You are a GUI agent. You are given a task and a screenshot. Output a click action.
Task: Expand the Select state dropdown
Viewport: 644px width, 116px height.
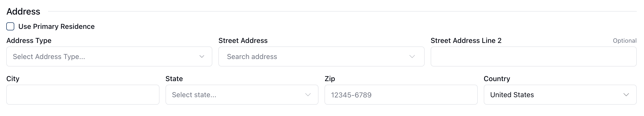click(x=235, y=95)
